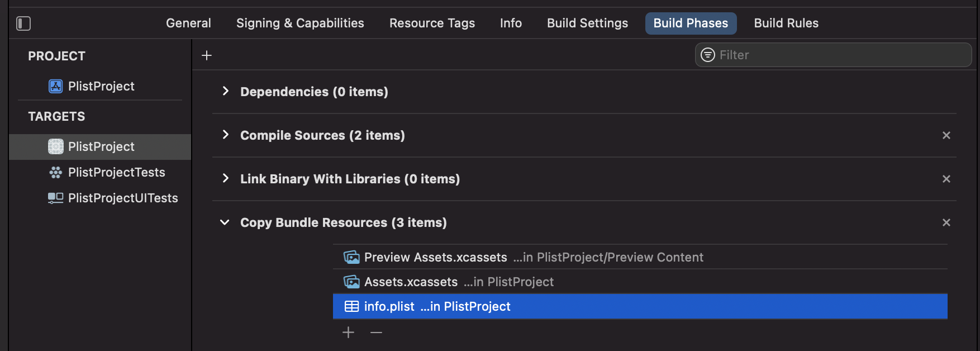Screen dimensions: 980x351
Task: Delete the Compile Sources phase
Action: 946,135
